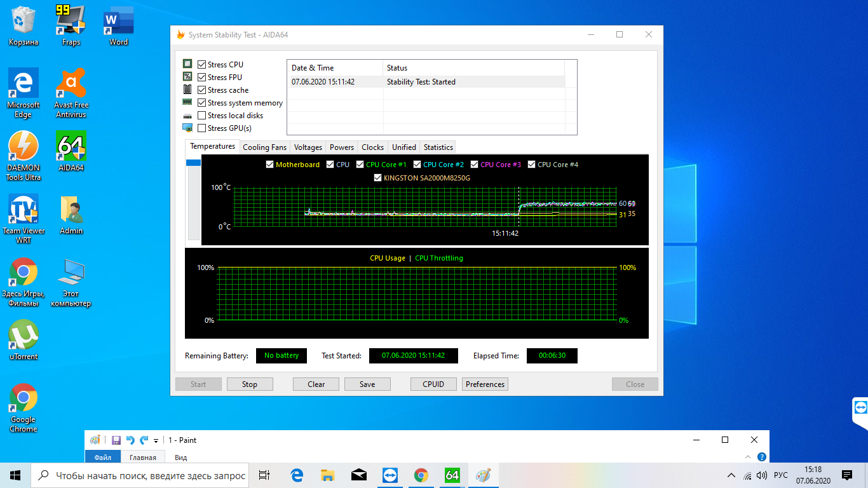Uncheck Stress CPU

201,65
